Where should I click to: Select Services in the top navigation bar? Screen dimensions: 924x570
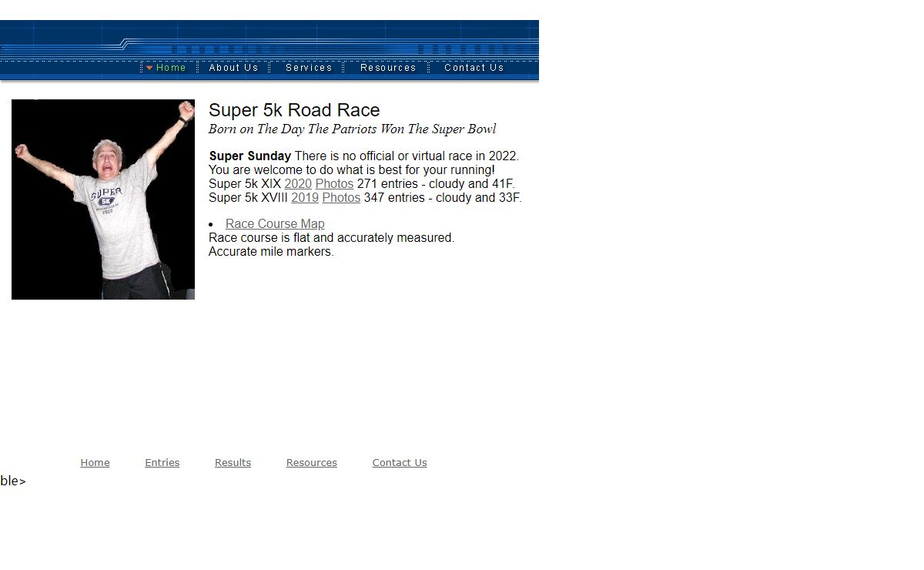click(309, 68)
